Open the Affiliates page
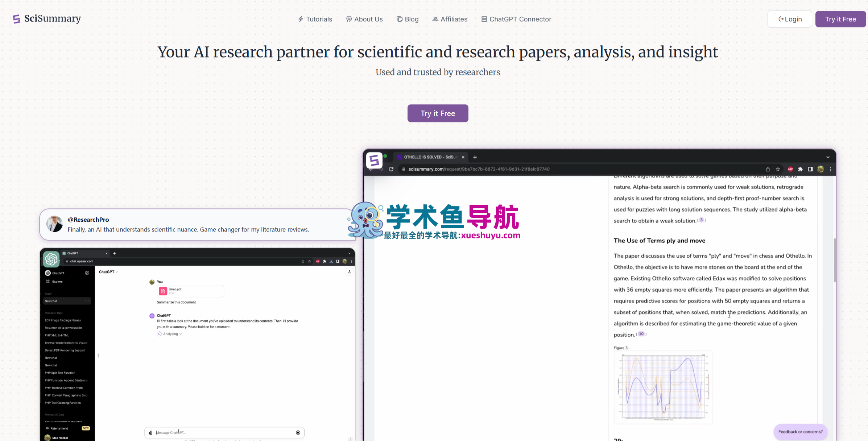This screenshot has height=441, width=868. (x=450, y=19)
